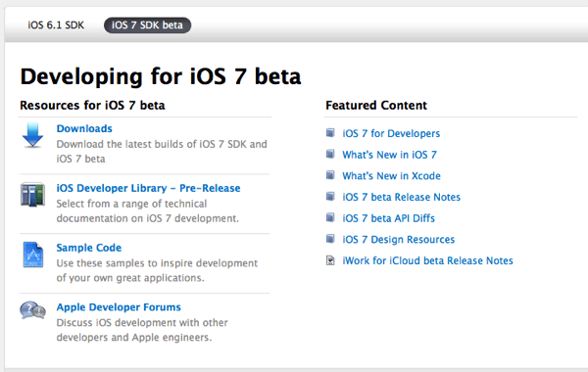Open What's New in Xcode link

(x=391, y=175)
